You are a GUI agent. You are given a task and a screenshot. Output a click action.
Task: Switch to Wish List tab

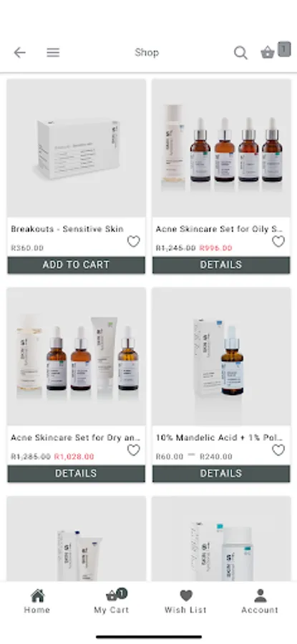click(x=185, y=601)
